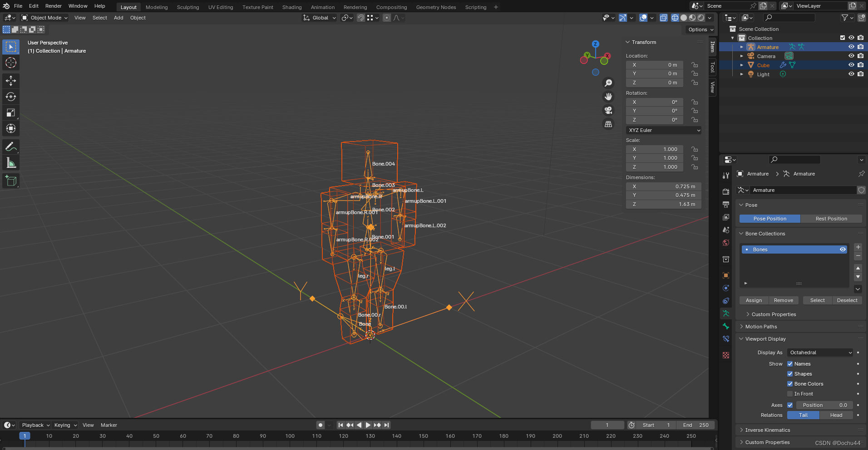Switch to the Animation workspace tab
The height and width of the screenshot is (450, 868).
[x=322, y=7]
